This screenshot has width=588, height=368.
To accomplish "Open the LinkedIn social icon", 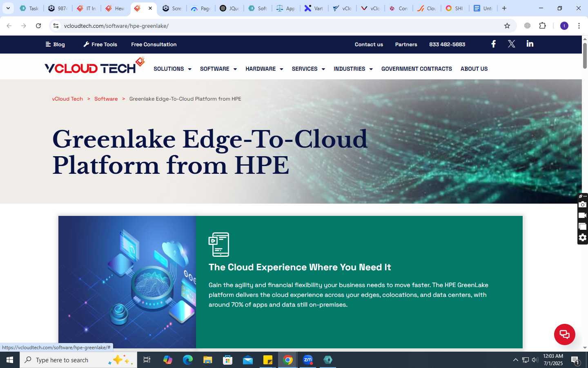I will click(530, 44).
